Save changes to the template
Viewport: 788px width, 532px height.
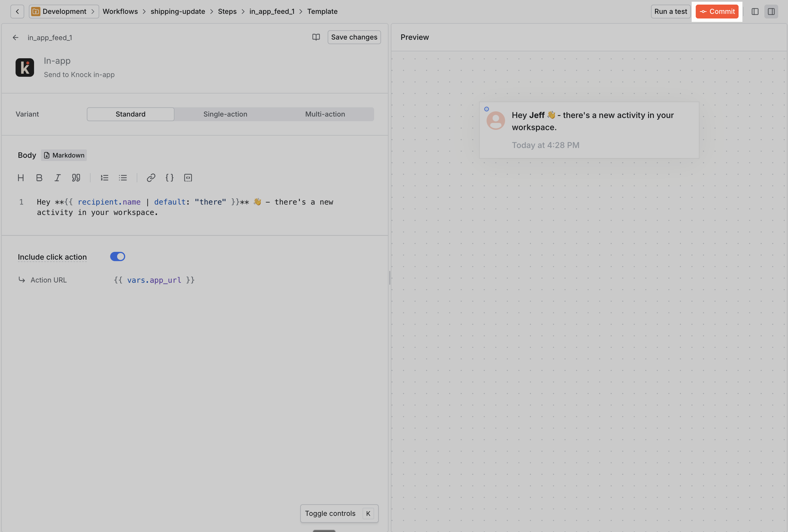click(x=354, y=37)
